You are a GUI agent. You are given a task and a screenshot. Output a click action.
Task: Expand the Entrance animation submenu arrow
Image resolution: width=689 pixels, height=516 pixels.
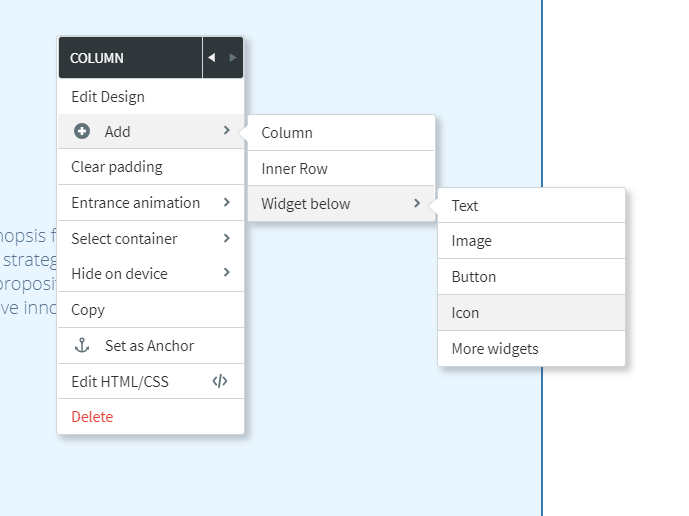[x=227, y=203]
